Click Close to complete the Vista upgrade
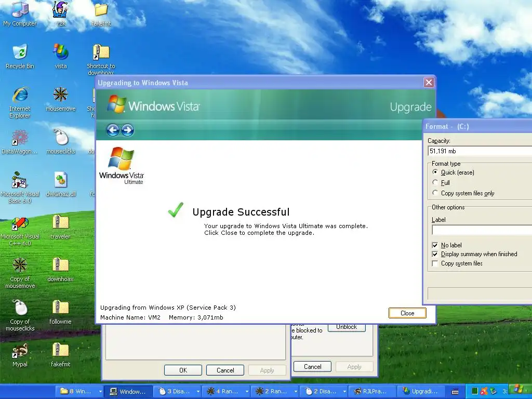532x399 pixels. pyautogui.click(x=407, y=313)
